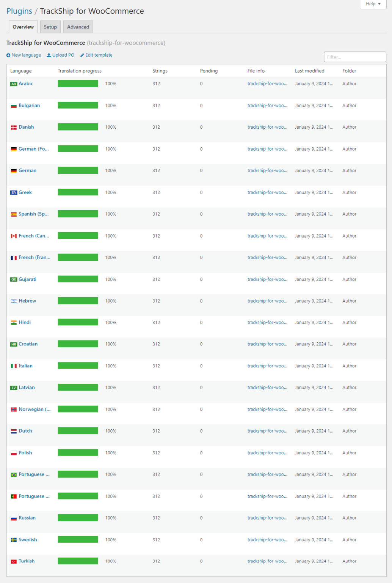
Task: Click the Turkish flag icon
Action: (x=14, y=561)
